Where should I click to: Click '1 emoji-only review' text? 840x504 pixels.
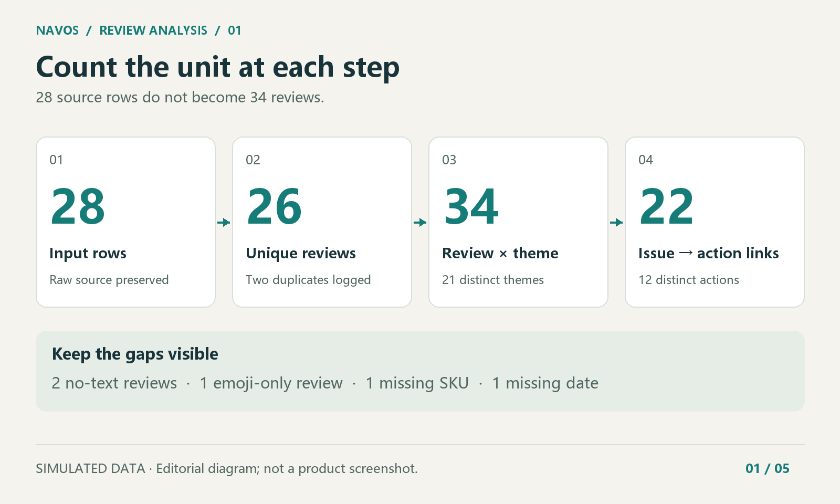pos(271,383)
